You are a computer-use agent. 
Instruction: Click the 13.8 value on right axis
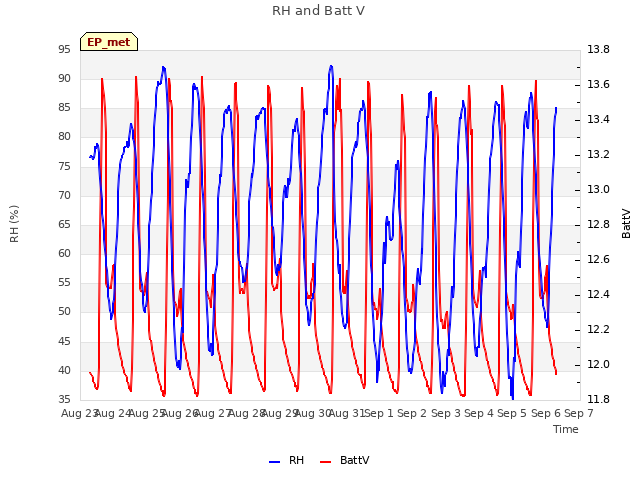(598, 50)
